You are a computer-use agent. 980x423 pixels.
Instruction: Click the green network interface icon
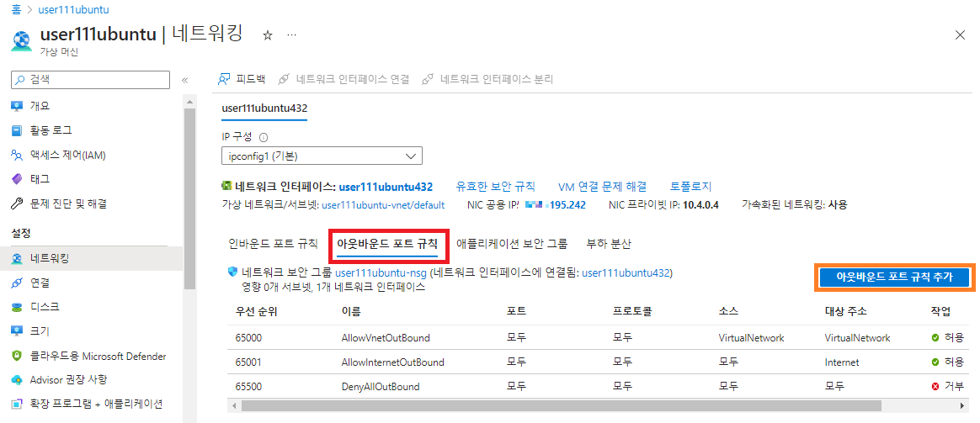[226, 186]
